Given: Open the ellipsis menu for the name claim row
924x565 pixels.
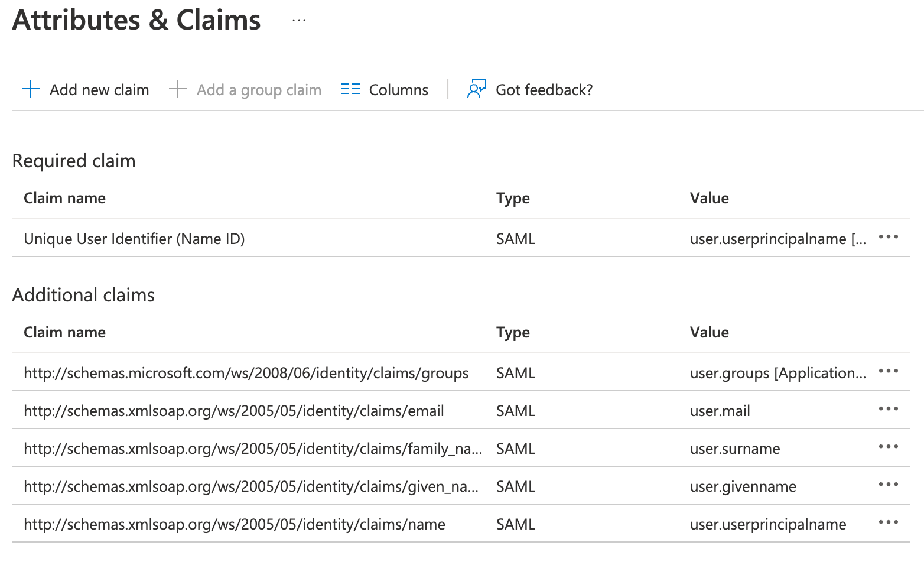Looking at the screenshot, I should pyautogui.click(x=889, y=522).
